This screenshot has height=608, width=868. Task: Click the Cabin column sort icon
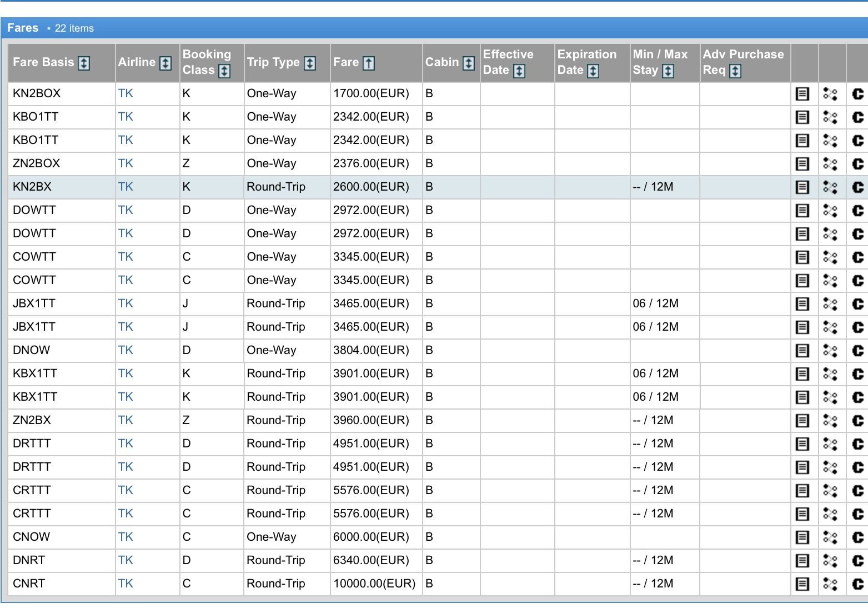tap(469, 63)
